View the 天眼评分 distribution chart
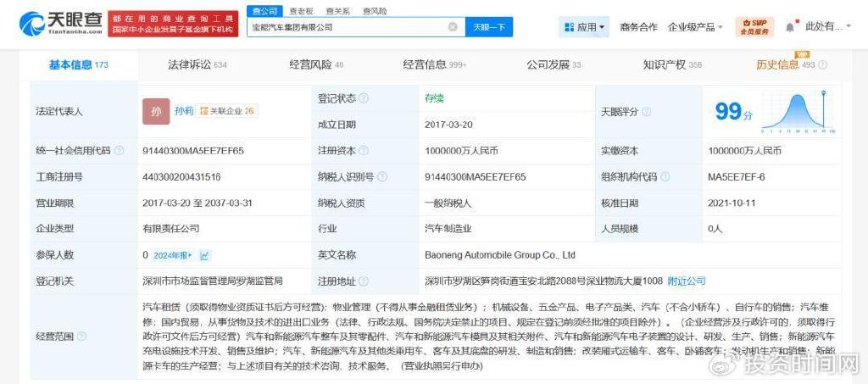Screen dimensions: 868x384 point(798,111)
